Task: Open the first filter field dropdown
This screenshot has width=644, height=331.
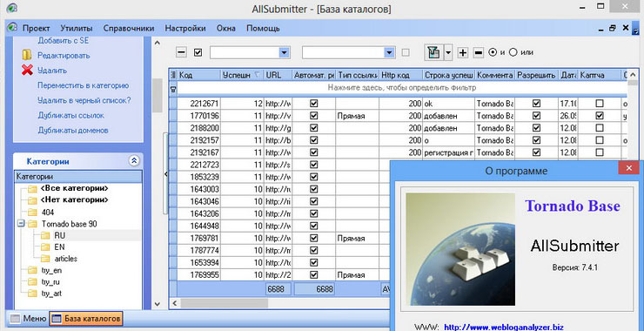Action: click(x=285, y=52)
